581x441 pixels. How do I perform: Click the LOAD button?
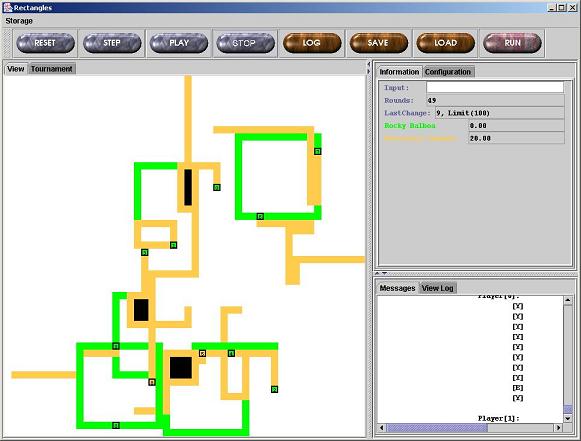pos(445,43)
